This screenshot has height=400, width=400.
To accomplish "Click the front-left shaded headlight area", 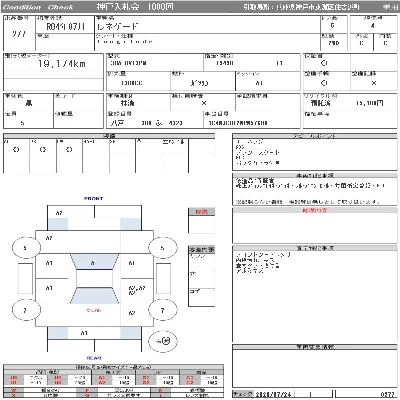I will click(58, 224).
